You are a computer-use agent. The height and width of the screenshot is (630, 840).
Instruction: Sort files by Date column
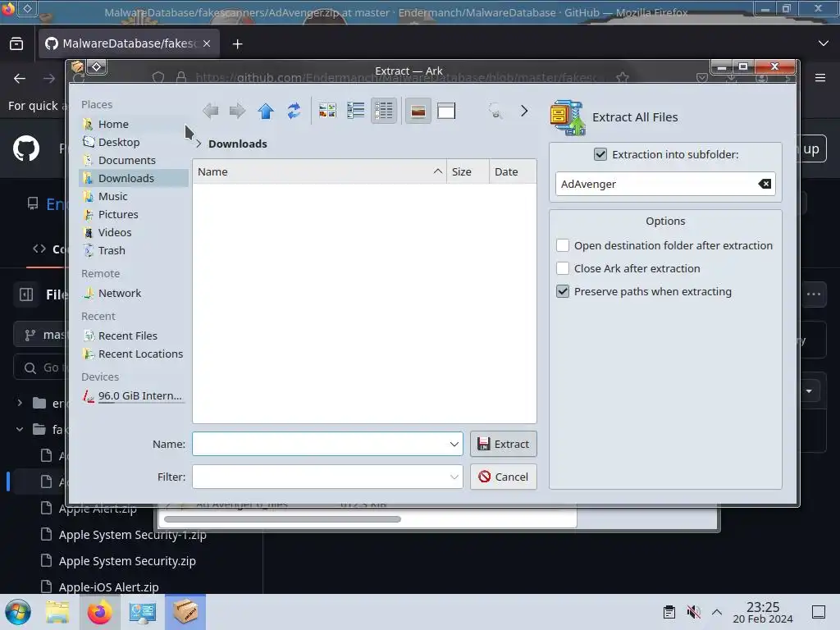(x=513, y=172)
